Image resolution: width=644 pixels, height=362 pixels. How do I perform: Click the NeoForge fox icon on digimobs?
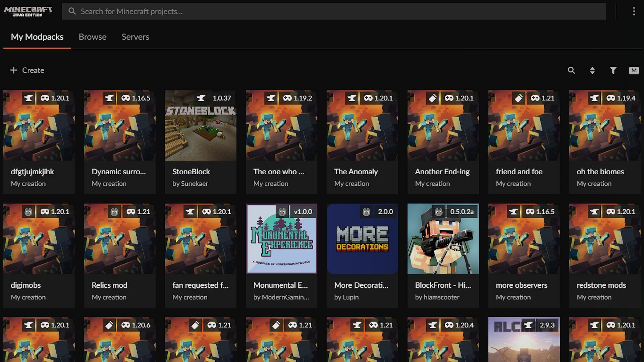tap(29, 212)
